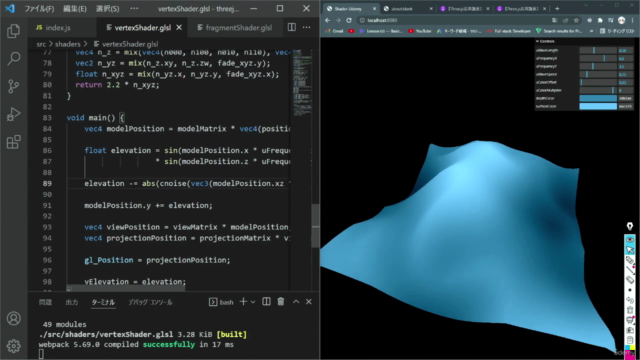The height and width of the screenshot is (360, 640).
Task: Adjust the uColorMultiplier slider
Action: click(598, 90)
